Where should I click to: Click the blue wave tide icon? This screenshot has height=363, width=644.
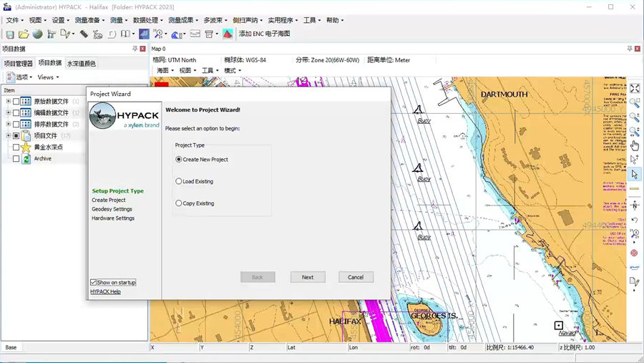coord(177,34)
